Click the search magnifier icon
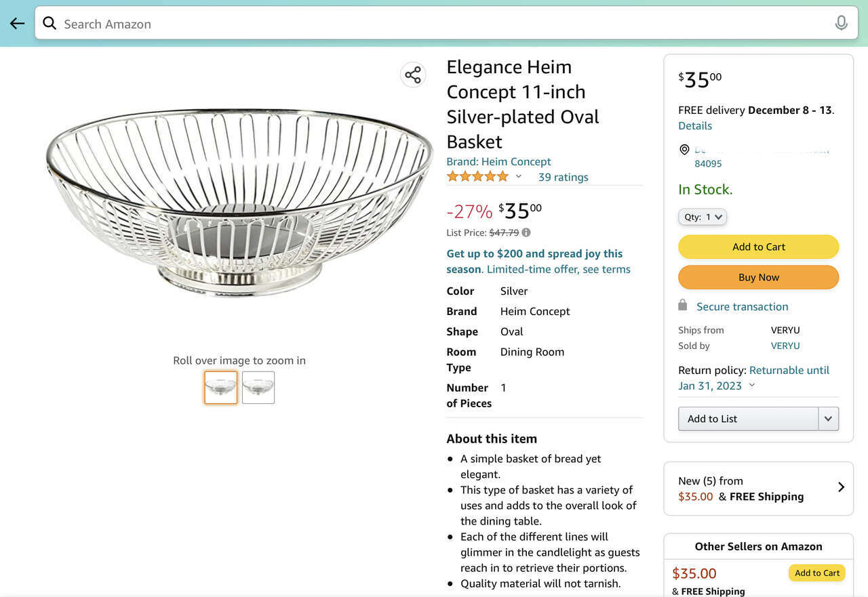Image resolution: width=868 pixels, height=597 pixels. (50, 24)
